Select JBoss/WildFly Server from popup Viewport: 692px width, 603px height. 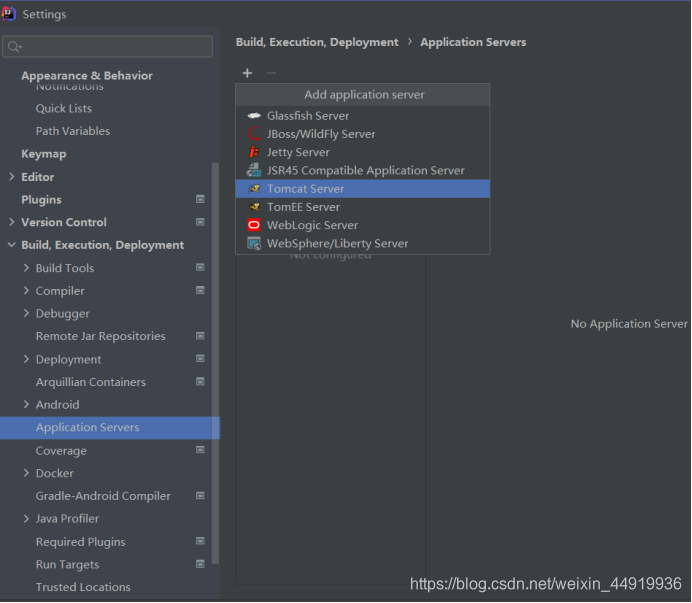pos(362,134)
